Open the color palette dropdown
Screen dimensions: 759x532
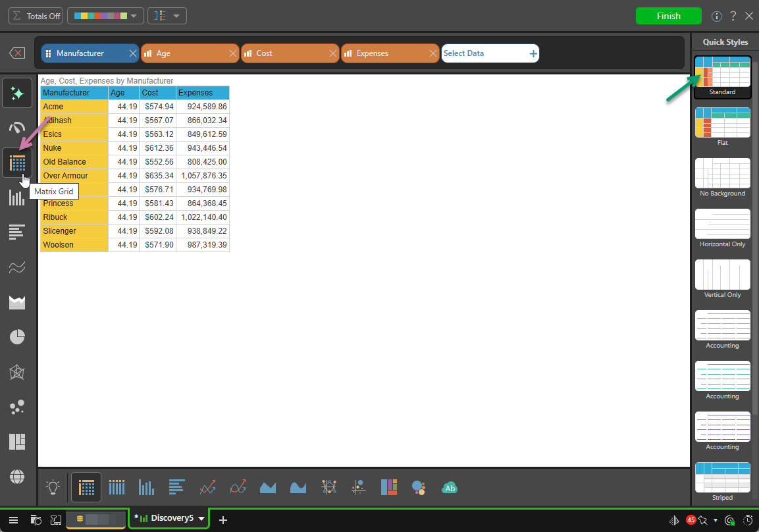[x=105, y=16]
